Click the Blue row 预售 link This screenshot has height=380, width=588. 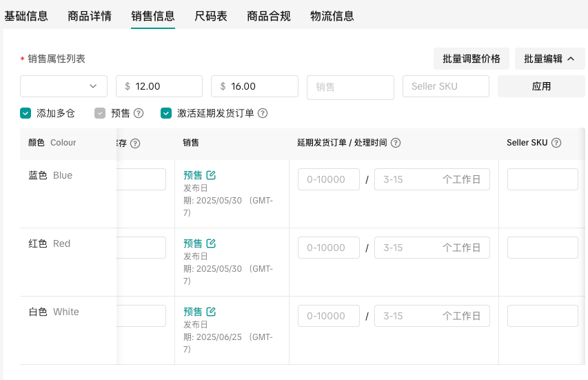click(x=193, y=175)
